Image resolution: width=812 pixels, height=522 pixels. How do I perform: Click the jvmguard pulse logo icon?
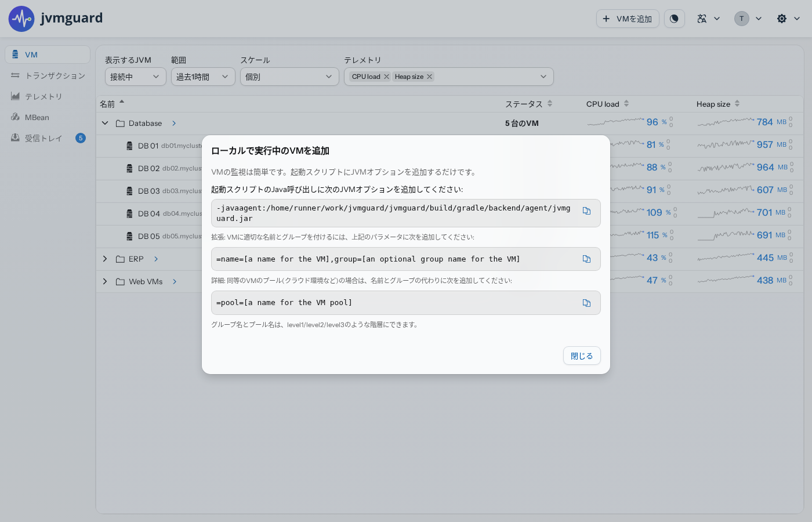click(x=21, y=19)
